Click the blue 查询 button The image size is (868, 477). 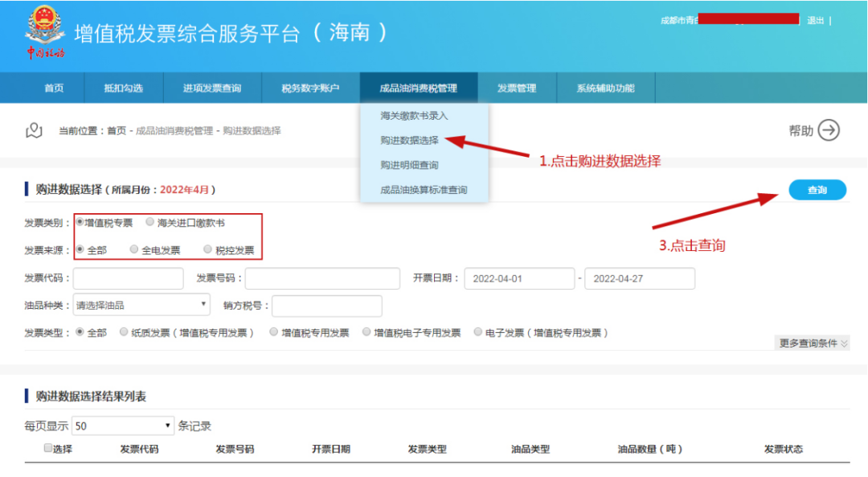817,190
